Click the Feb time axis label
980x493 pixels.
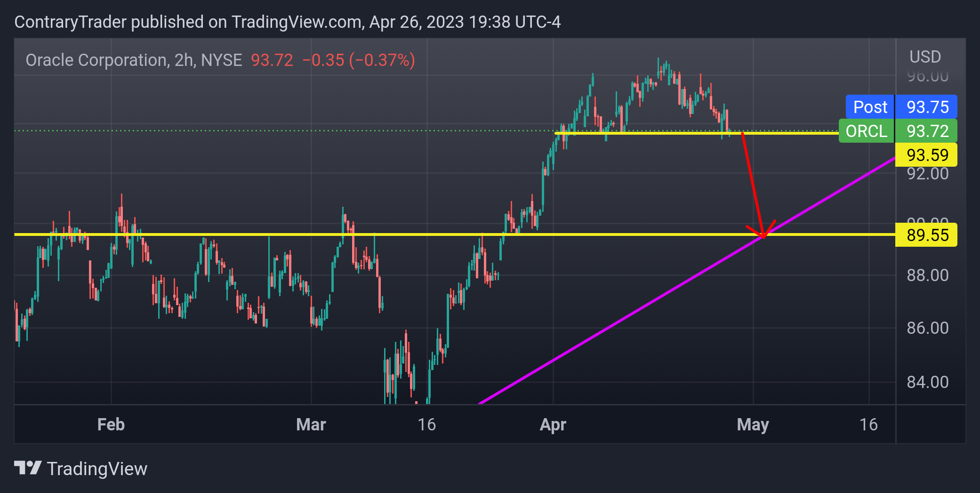(x=111, y=425)
